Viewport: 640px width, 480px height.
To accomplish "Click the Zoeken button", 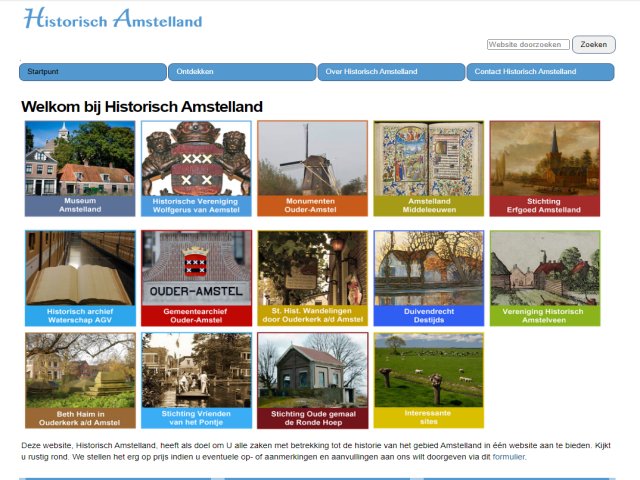I will [x=593, y=44].
